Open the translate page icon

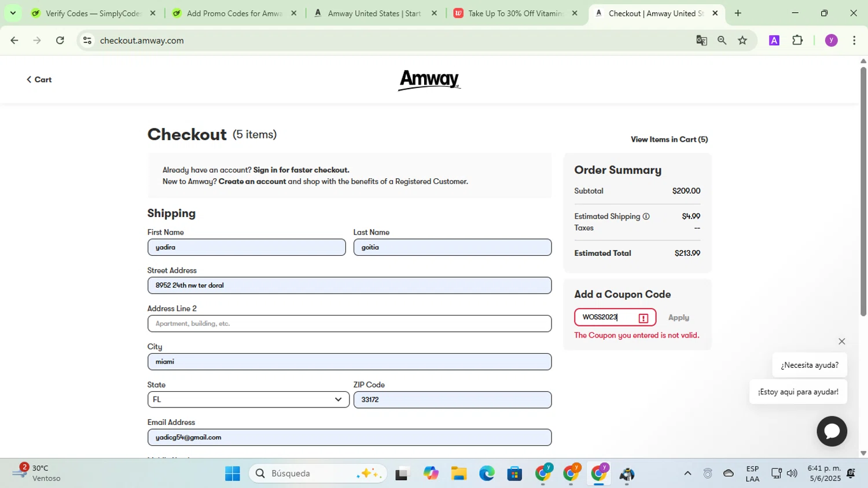701,41
